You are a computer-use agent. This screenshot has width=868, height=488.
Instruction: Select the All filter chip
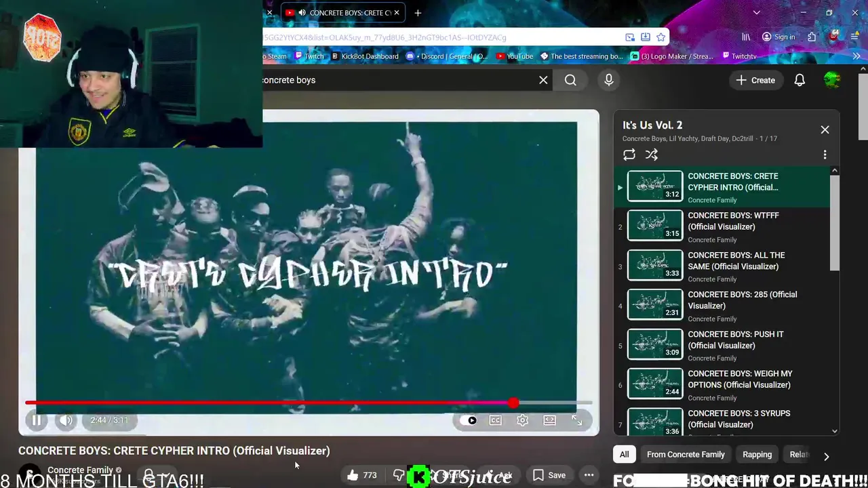coord(624,455)
